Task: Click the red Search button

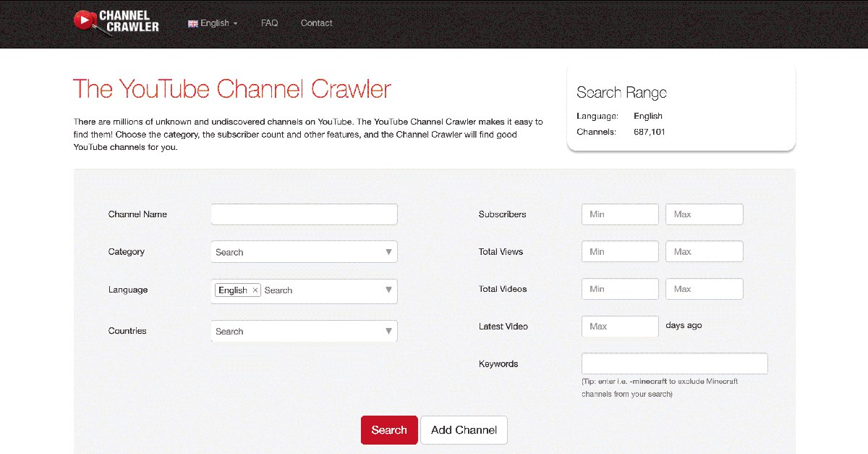Action: [x=389, y=430]
